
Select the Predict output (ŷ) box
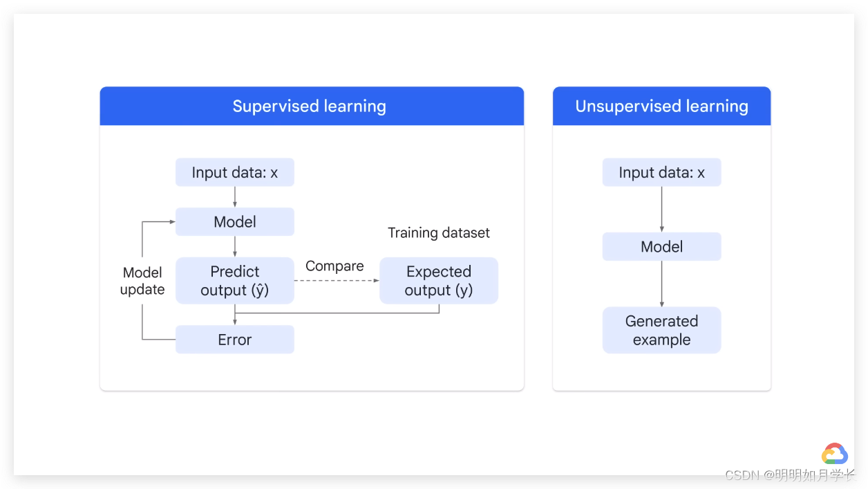(x=235, y=281)
